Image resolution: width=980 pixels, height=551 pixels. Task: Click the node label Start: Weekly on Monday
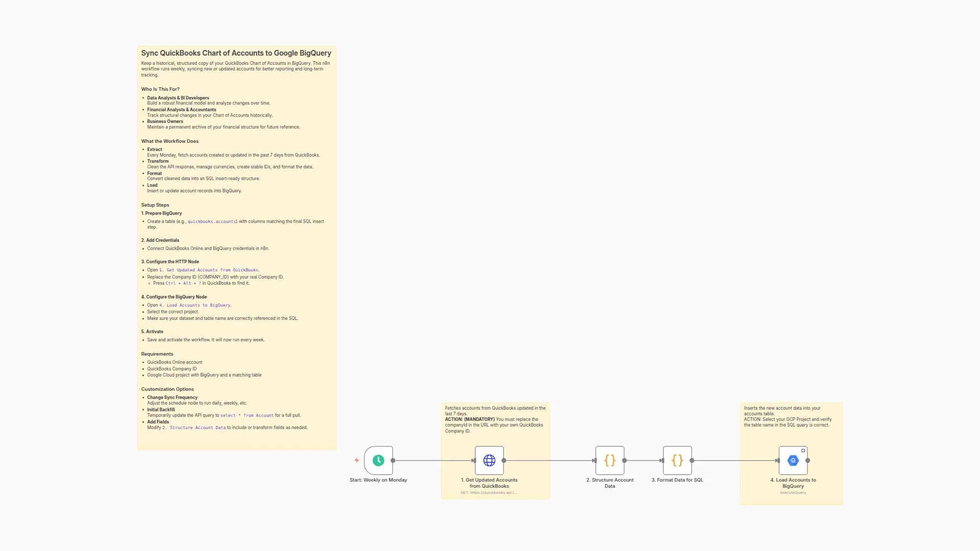point(378,480)
